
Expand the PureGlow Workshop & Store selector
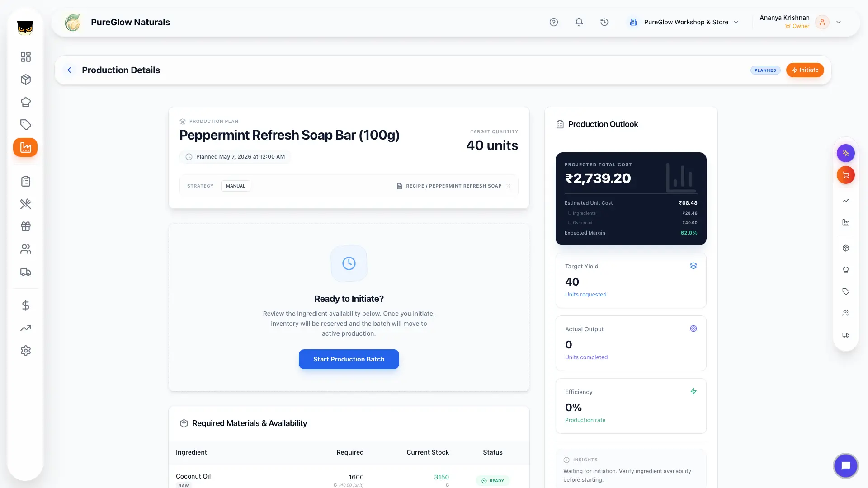[684, 22]
